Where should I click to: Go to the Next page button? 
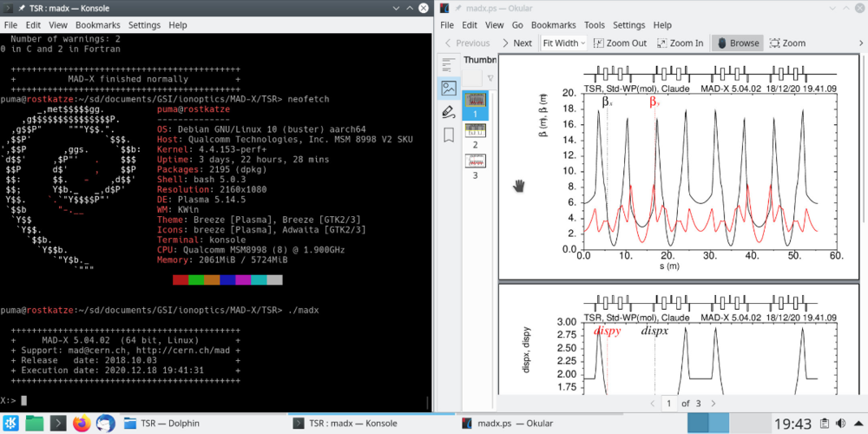(x=516, y=43)
